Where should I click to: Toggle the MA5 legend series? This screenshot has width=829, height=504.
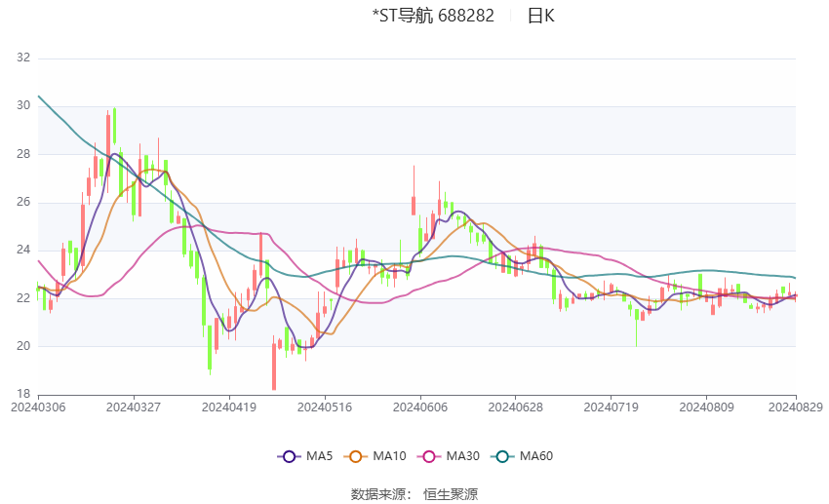point(305,456)
